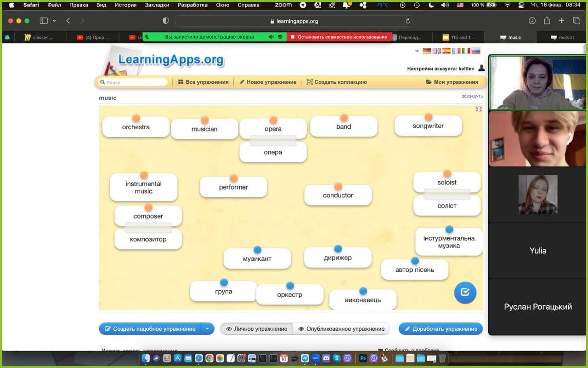Click 'Создать коллекцию' in navigation bar
Image resolution: width=588 pixels, height=368 pixels.
click(x=337, y=82)
